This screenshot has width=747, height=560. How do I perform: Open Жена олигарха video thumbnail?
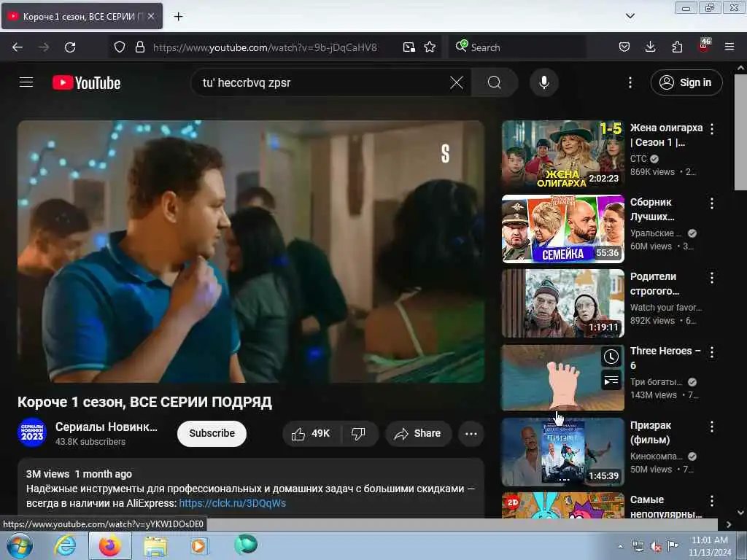(562, 155)
